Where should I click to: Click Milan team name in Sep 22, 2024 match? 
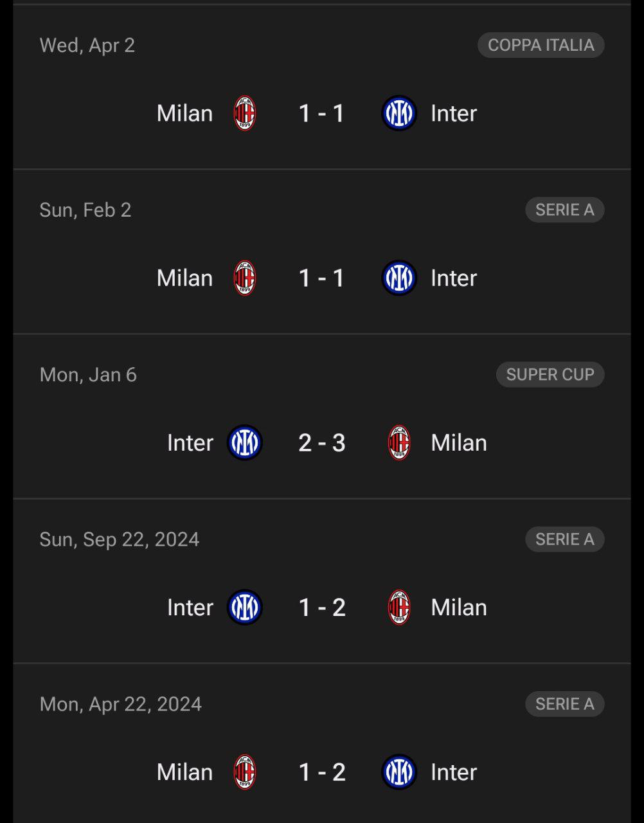click(x=459, y=607)
